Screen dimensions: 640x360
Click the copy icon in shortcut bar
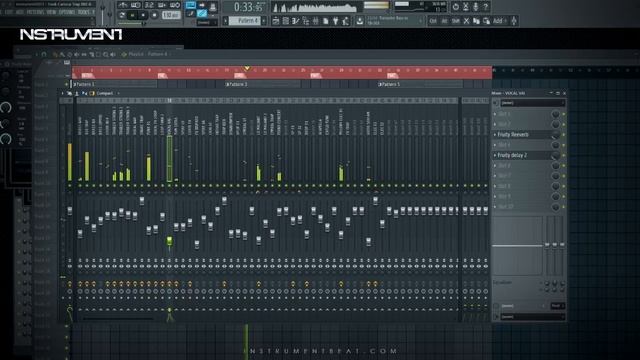pos(476,21)
